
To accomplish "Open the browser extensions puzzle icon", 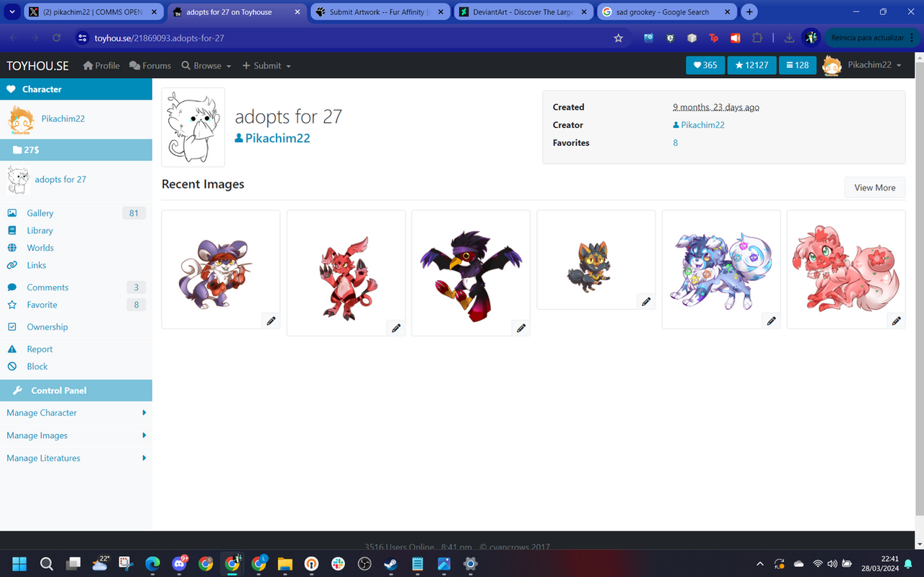I will [x=757, y=38].
